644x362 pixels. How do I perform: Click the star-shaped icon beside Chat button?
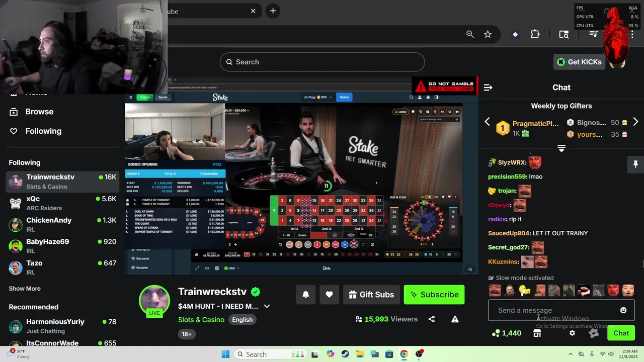click(x=594, y=333)
